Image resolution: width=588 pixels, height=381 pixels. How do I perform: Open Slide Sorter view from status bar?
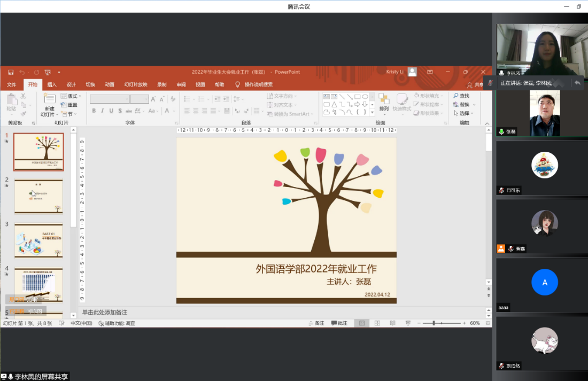click(377, 323)
